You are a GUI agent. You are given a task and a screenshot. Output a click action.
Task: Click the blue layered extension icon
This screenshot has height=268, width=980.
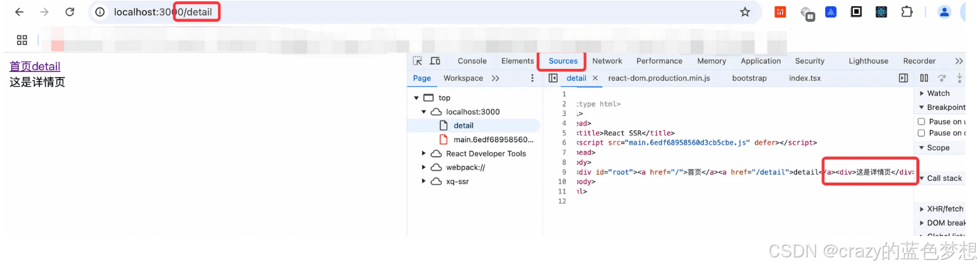[x=831, y=12]
